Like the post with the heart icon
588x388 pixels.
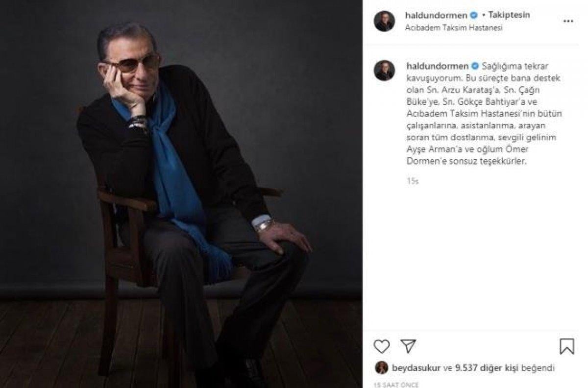pos(382,346)
